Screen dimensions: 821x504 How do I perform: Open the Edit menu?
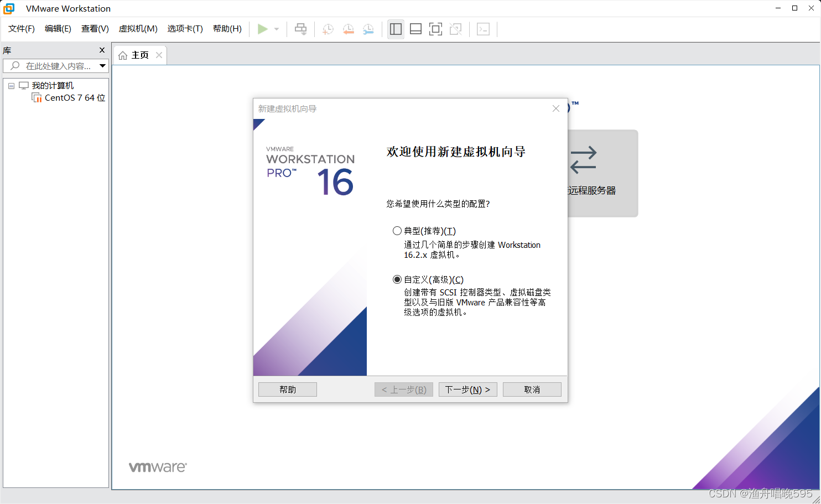point(58,29)
